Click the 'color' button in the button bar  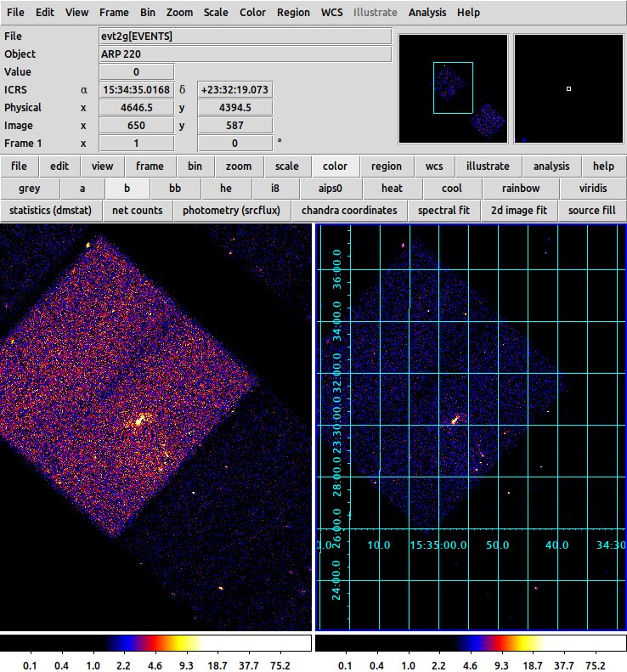335,167
